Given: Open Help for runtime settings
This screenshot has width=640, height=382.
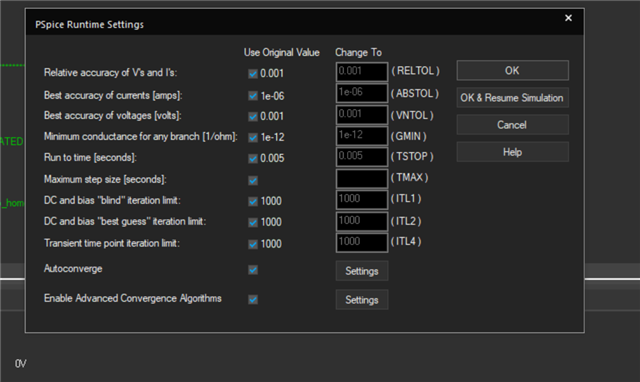Looking at the screenshot, I should [512, 152].
